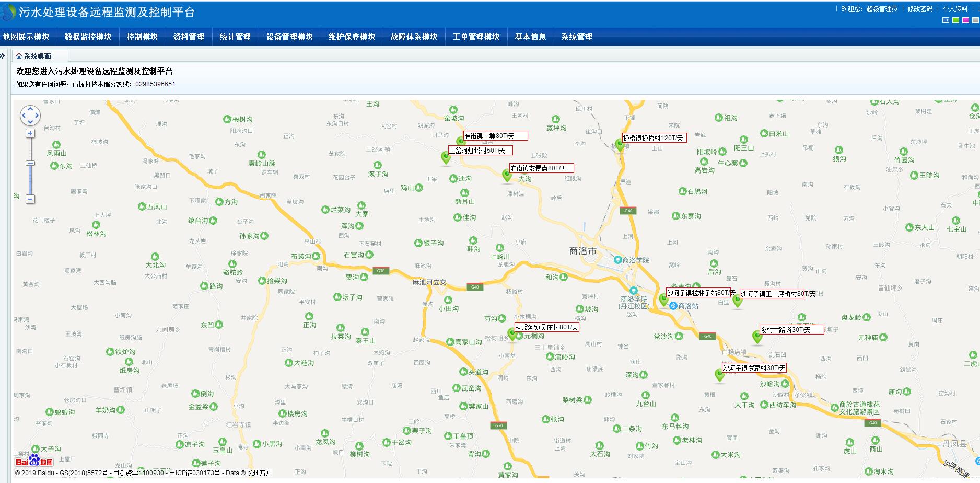Viewport: 980px width, 483px height.
Task: Click the green marker for 杨峪河镇吴庄村80T/天
Action: coord(512,334)
